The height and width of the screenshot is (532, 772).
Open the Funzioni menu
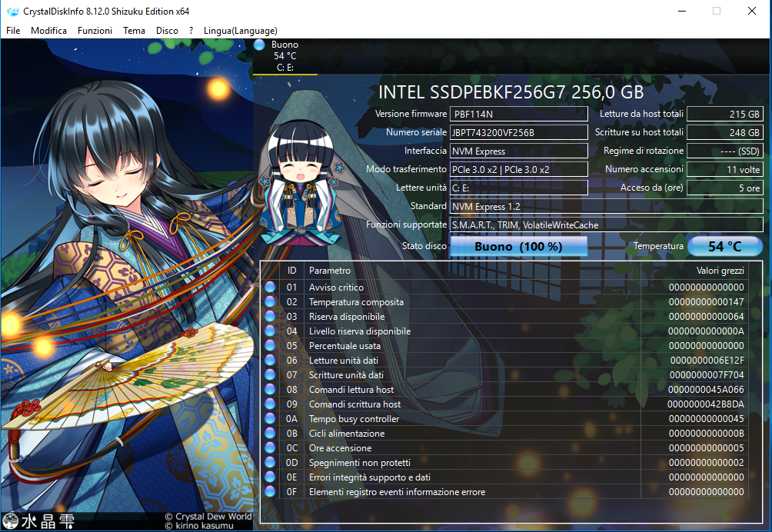pos(95,31)
